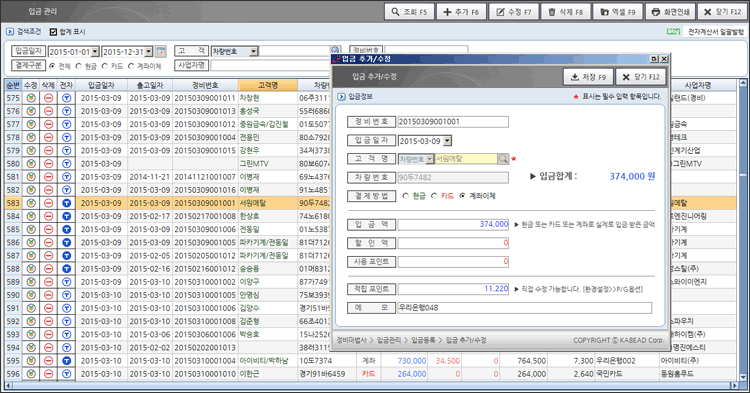Click the 화면인쇄 print button
Screen dimensions: 750x393
[x=670, y=12]
